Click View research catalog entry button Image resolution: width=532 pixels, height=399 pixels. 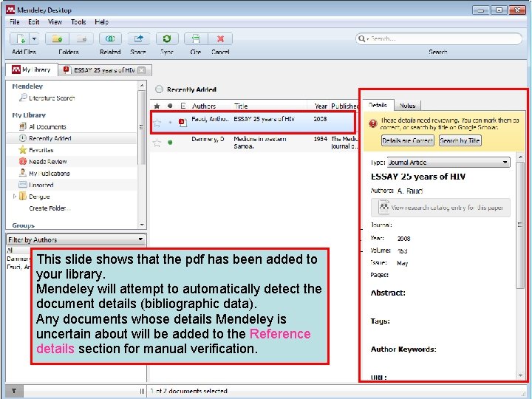pos(440,208)
